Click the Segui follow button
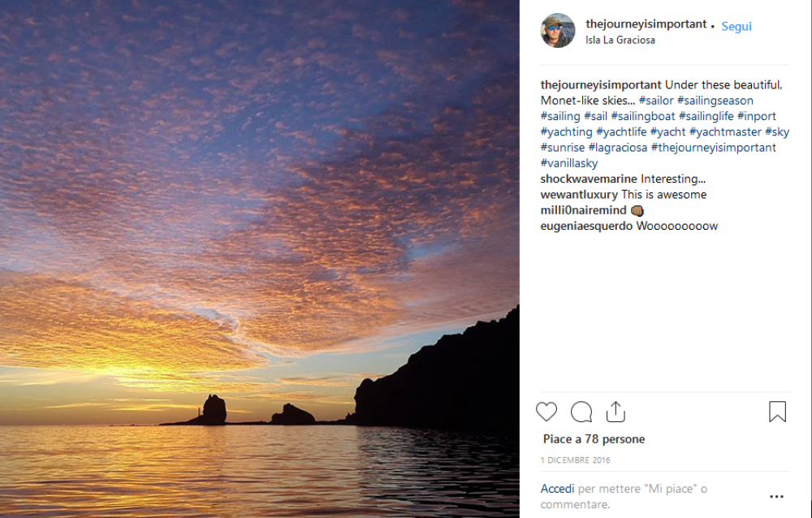 (736, 26)
